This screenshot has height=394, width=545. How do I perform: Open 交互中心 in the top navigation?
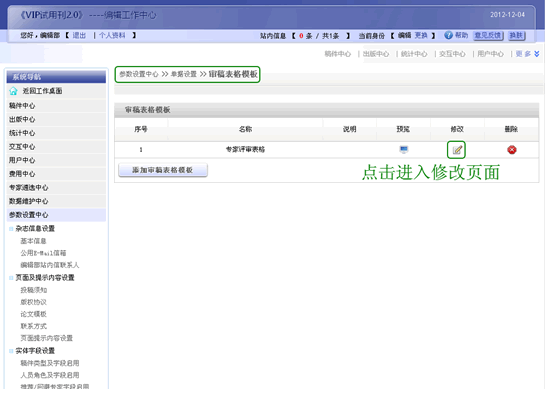click(452, 54)
